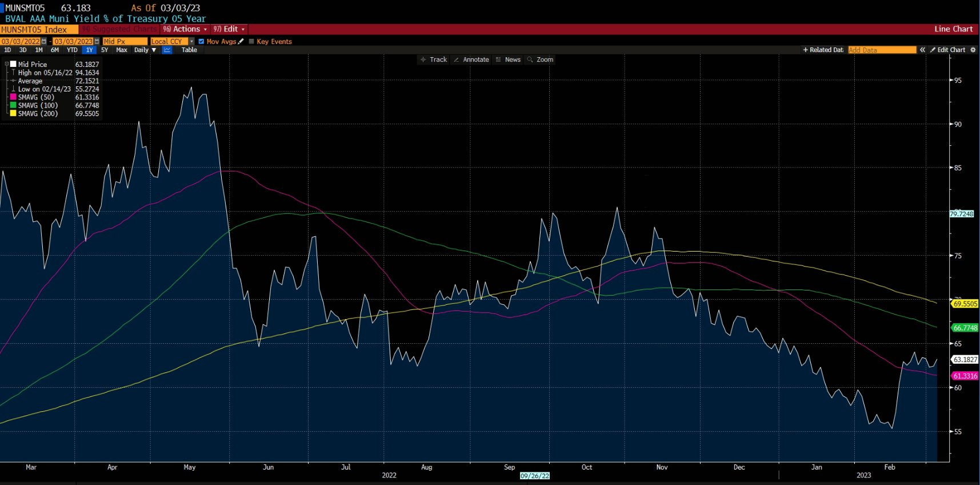Screen dimensions: 980x485
Task: Click the Line Chart title label
Action: click(953, 29)
